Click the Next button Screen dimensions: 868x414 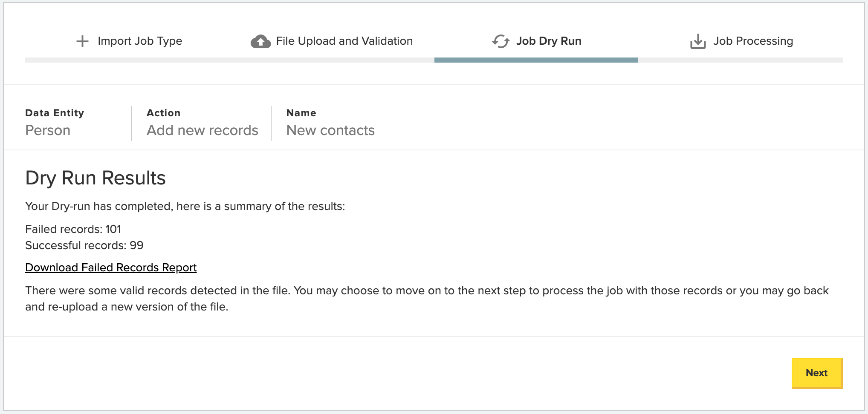click(x=817, y=373)
